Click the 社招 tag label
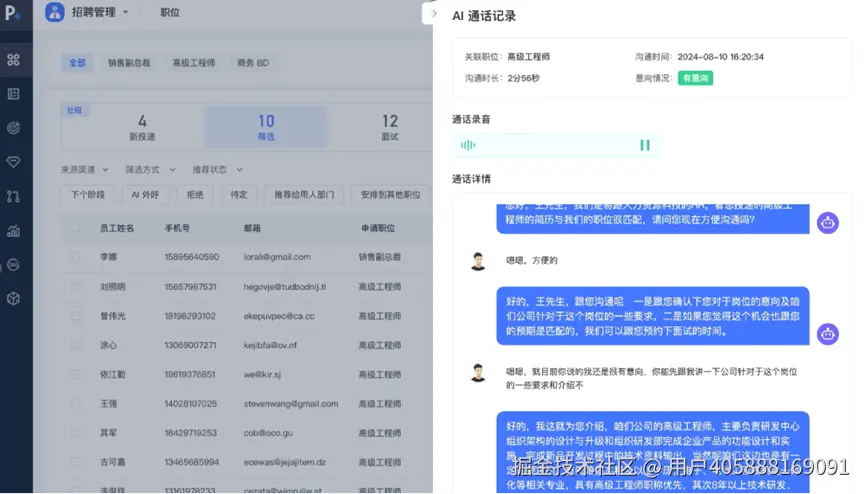The height and width of the screenshot is (494, 865). tap(74, 110)
